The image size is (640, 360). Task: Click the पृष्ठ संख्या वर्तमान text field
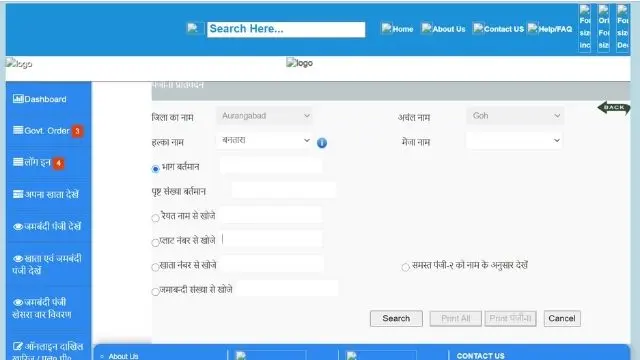[x=284, y=190]
